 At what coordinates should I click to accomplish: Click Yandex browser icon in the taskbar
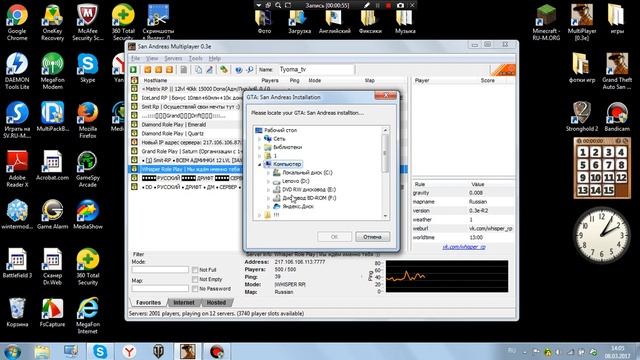[129, 351]
